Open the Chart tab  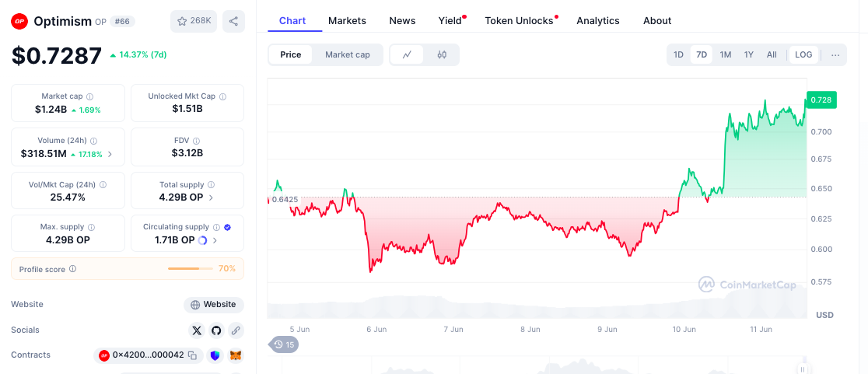point(292,20)
